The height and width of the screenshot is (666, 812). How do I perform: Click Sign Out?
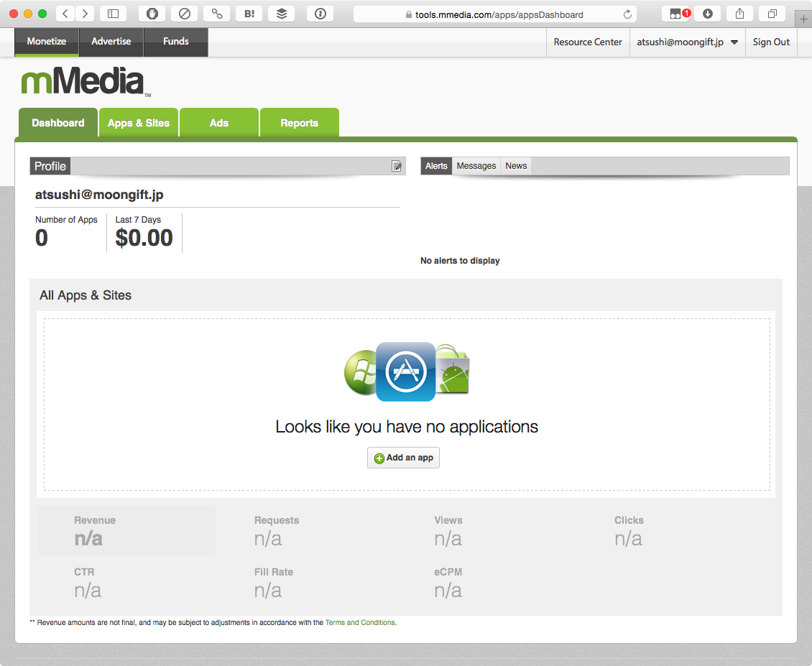coord(771,42)
